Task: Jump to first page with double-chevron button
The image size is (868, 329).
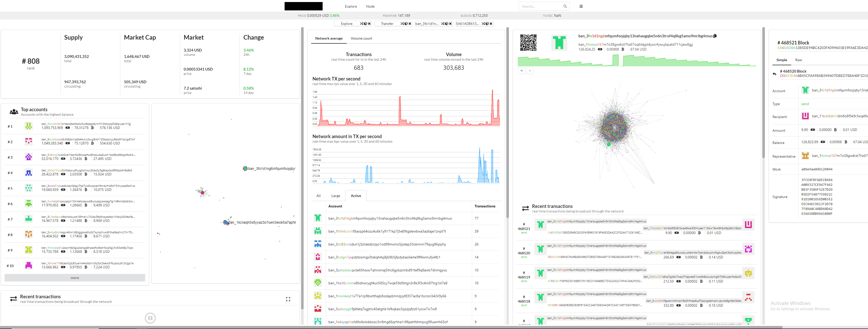Action: pos(521,71)
